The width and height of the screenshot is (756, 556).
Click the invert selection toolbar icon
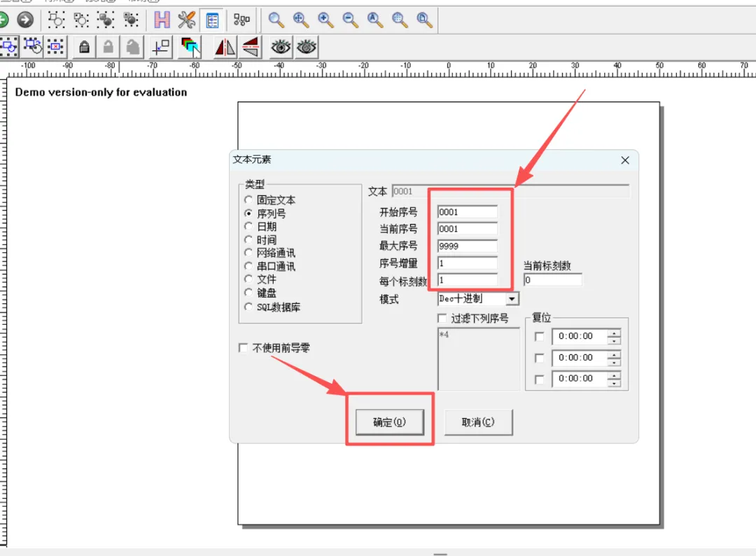33,47
